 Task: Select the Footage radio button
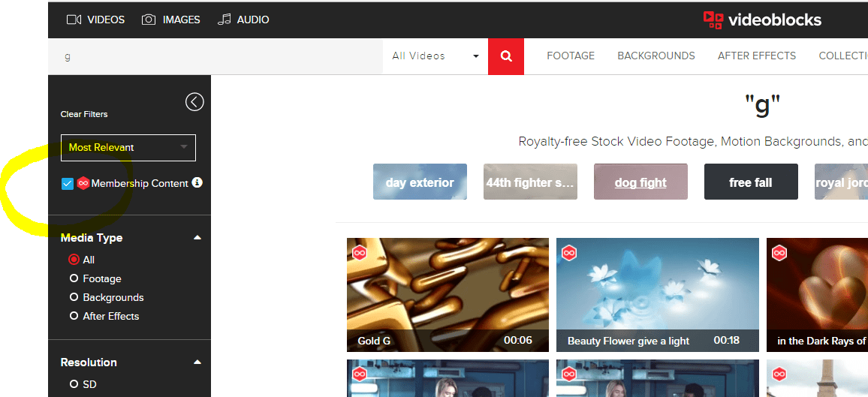coord(74,278)
